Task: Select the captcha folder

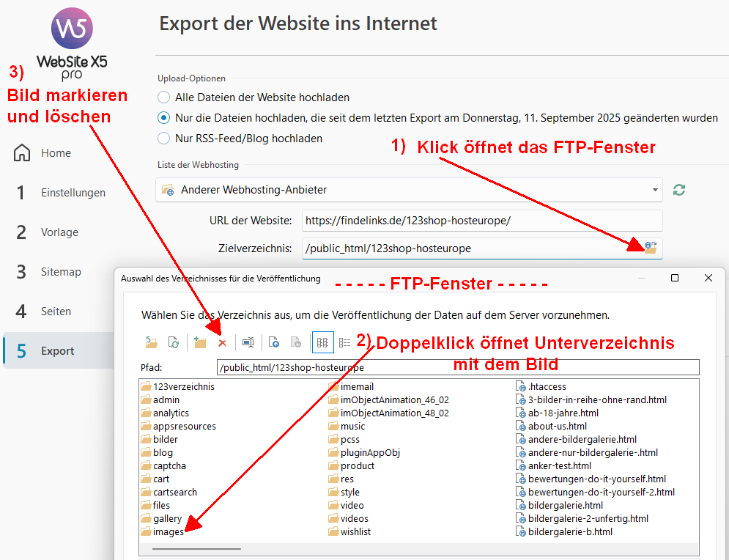Action: [x=163, y=465]
